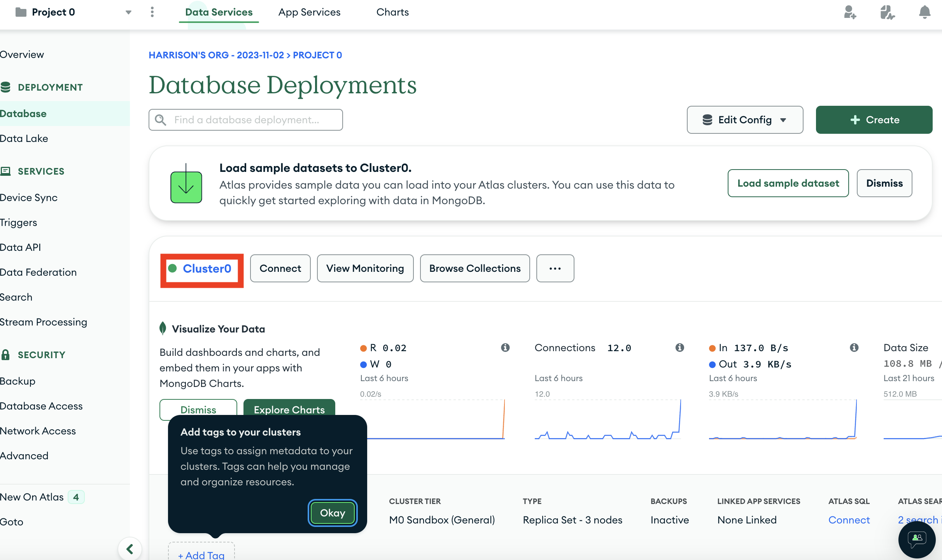Click the Database deployment search icon
942x560 pixels.
160,120
